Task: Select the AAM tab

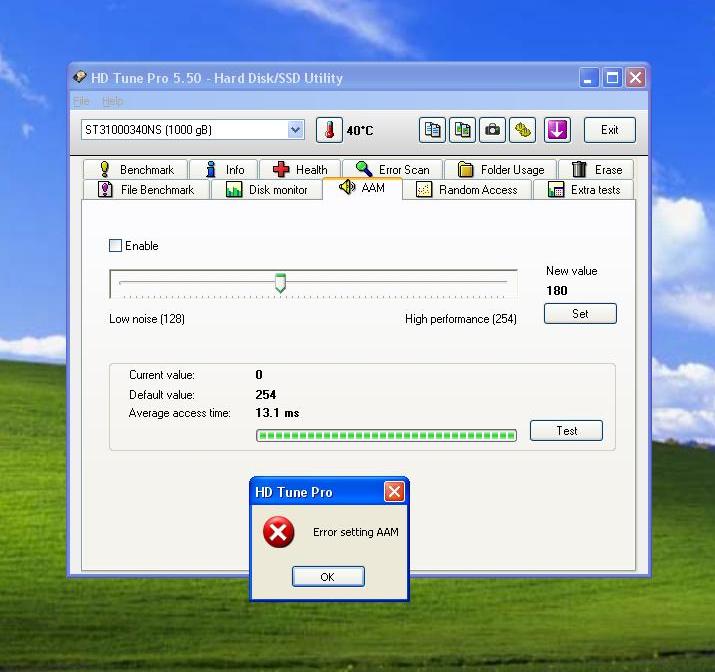Action: [363, 188]
